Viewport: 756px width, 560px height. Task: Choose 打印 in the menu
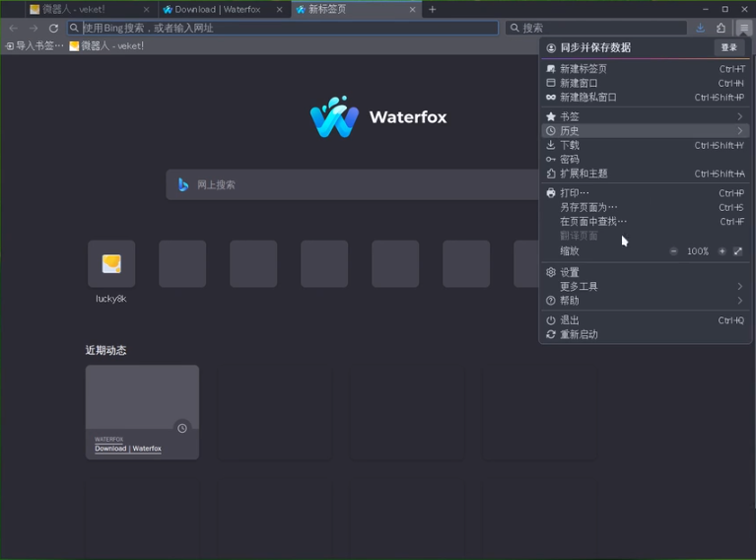pyautogui.click(x=645, y=193)
